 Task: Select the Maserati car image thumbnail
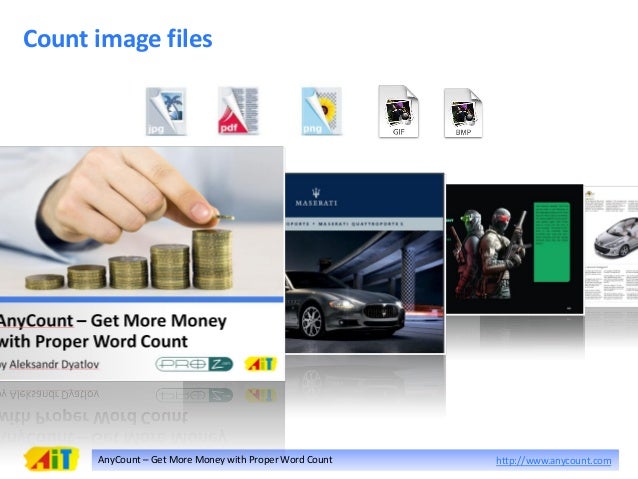[365, 263]
